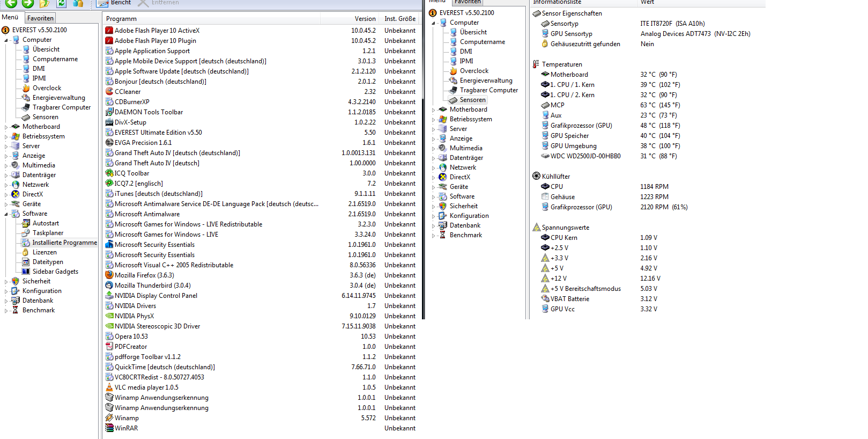Click the EVEREST root icon in left tree
The image size is (868, 439).
pyautogui.click(x=5, y=30)
